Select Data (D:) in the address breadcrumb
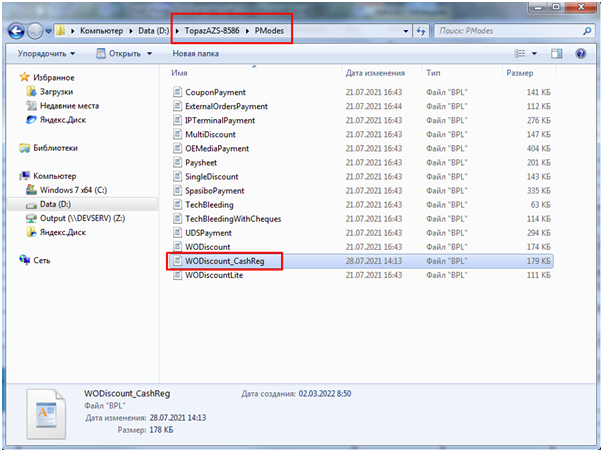 [153, 31]
